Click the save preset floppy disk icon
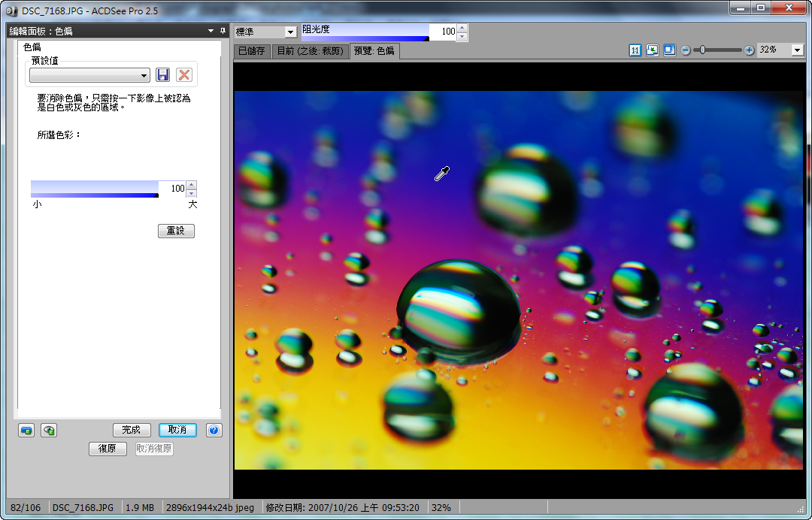 [x=162, y=75]
